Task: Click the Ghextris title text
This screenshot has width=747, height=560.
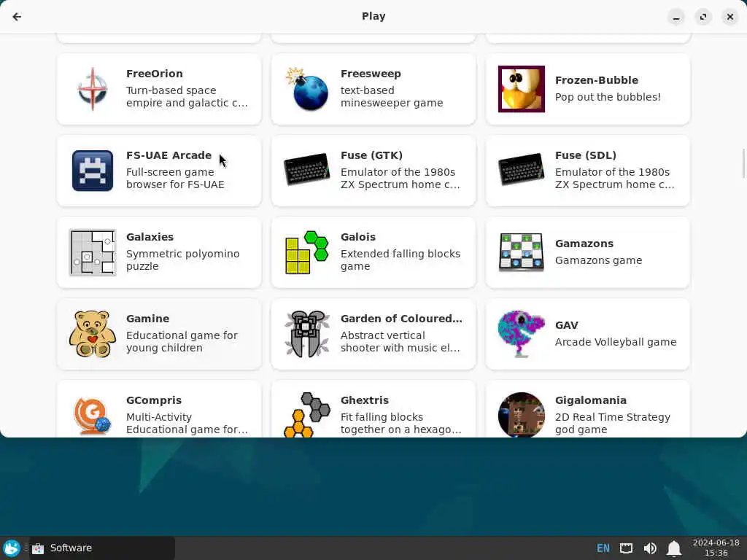Action: click(365, 400)
